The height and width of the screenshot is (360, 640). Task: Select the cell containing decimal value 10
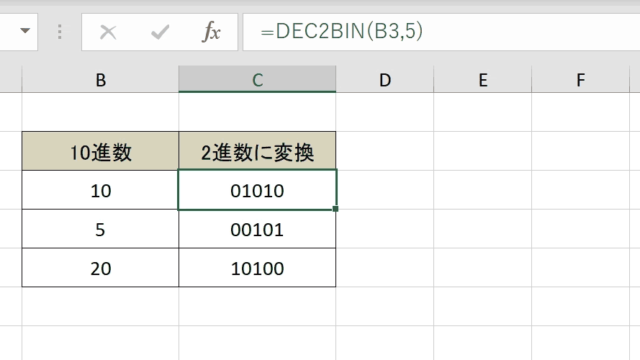(x=100, y=190)
